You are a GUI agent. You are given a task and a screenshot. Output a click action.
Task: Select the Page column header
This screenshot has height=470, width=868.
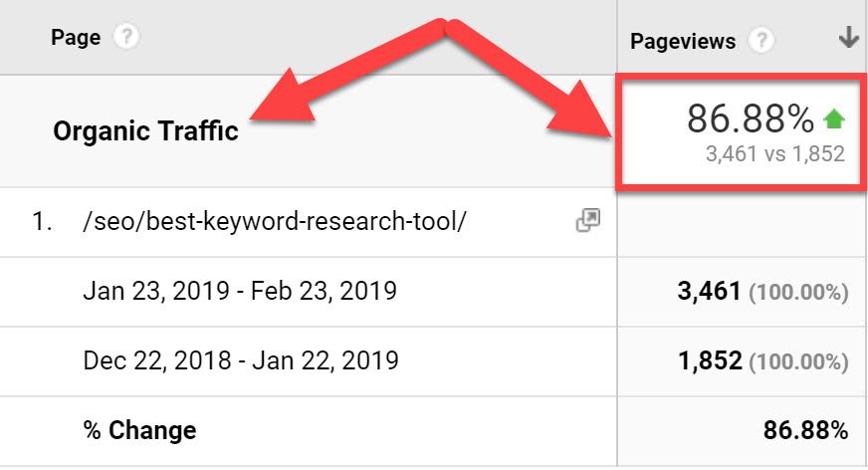[76, 38]
